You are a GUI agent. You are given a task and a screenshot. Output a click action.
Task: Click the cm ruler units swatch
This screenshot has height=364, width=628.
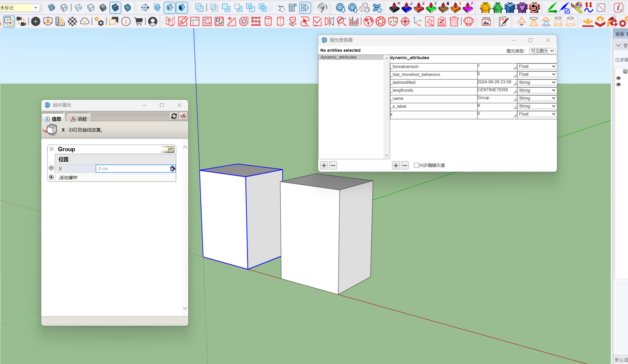click(x=168, y=149)
